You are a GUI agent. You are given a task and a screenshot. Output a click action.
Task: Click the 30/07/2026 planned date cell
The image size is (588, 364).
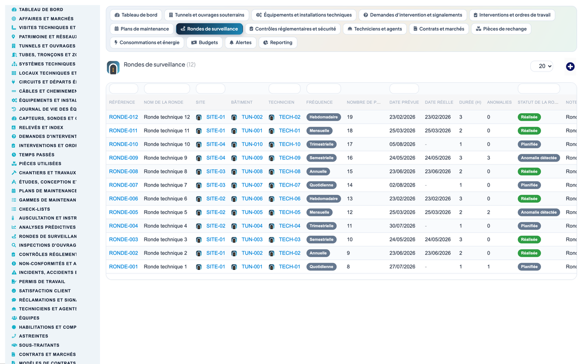[402, 226]
